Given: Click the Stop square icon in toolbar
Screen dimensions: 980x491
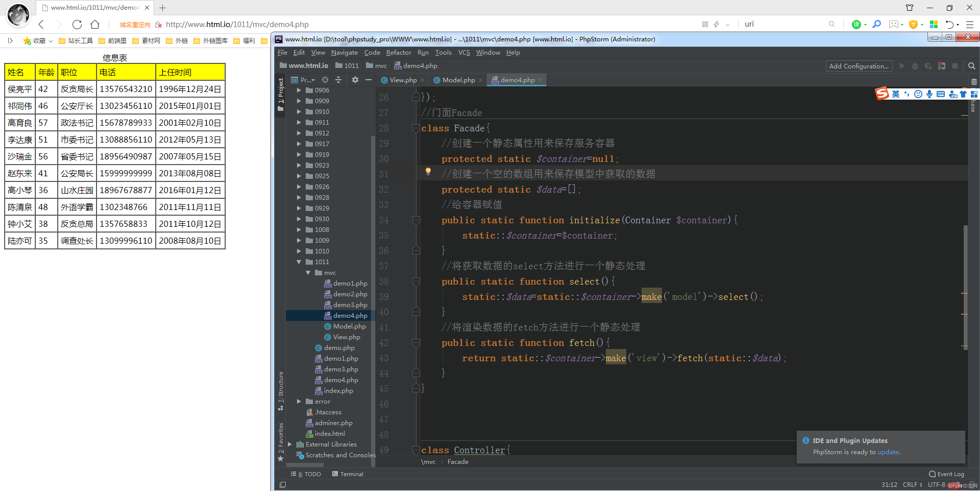Looking at the screenshot, I should pos(955,66).
